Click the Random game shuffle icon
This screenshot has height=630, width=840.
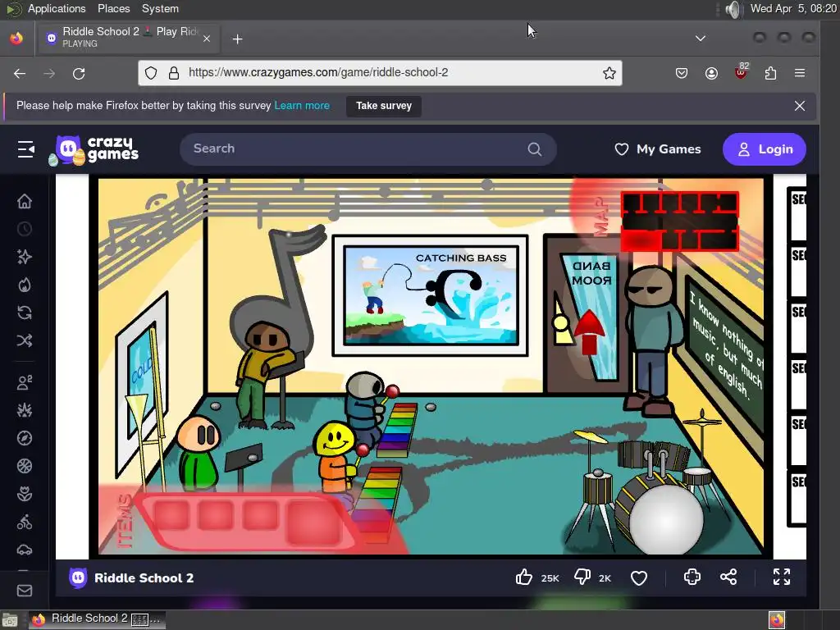pyautogui.click(x=24, y=340)
